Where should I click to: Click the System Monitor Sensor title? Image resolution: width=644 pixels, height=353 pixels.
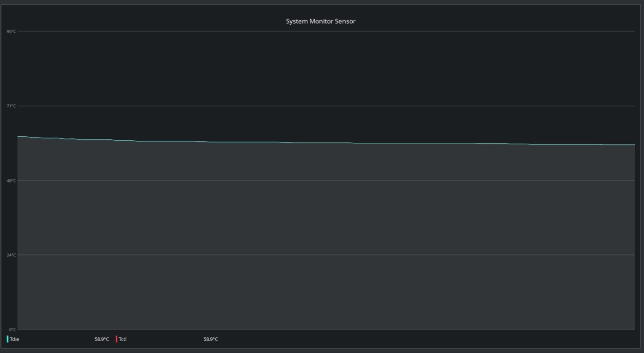tap(320, 22)
